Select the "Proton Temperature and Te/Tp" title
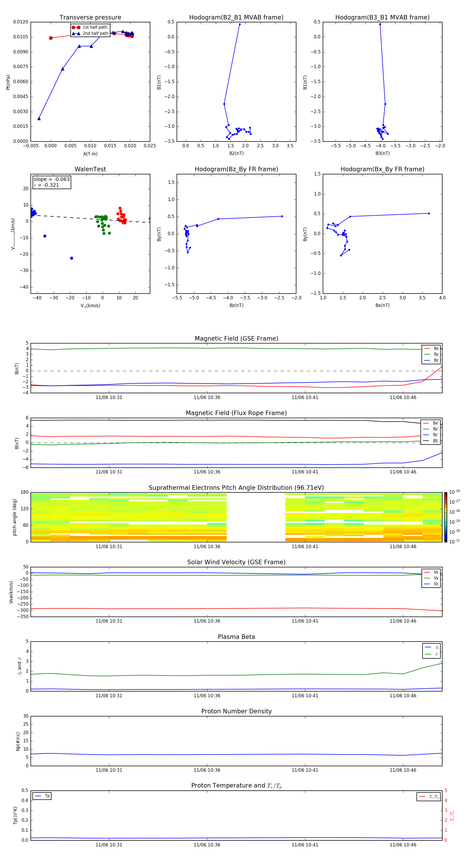Screen dimensions: 473x868 (236, 786)
